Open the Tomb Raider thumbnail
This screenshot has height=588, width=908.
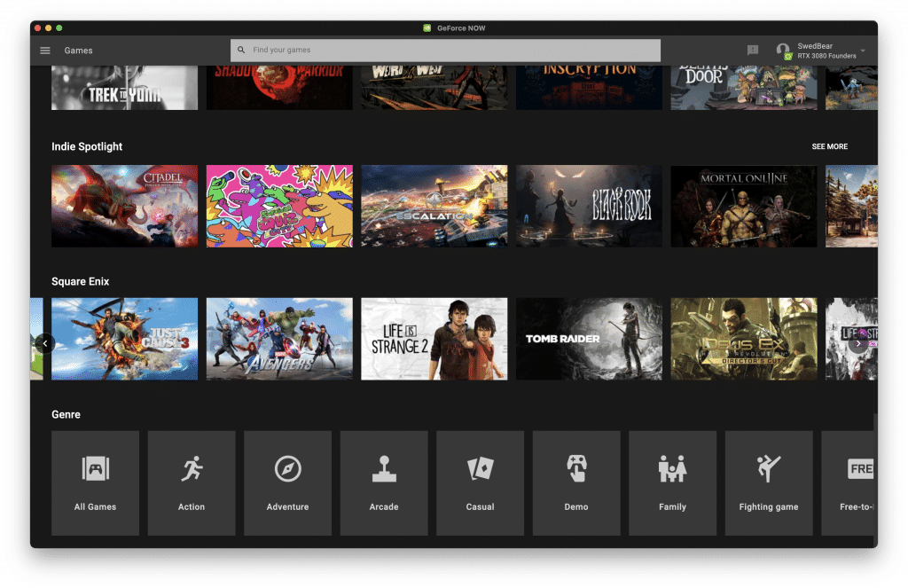pyautogui.click(x=589, y=339)
